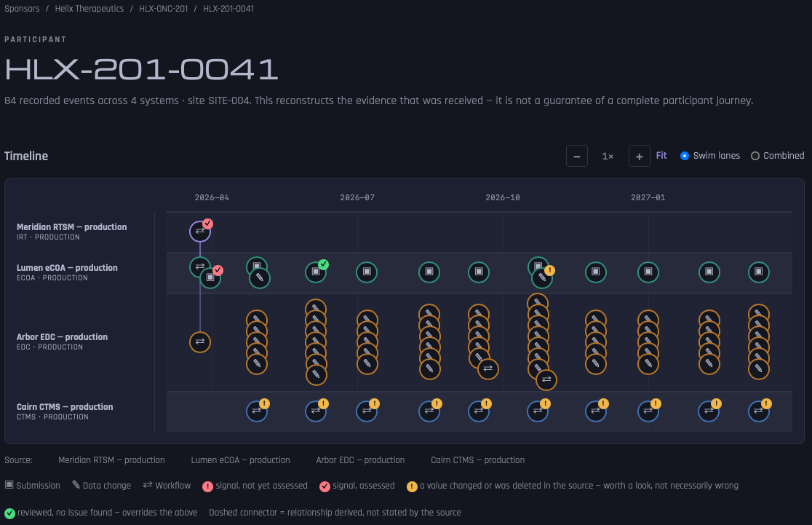Select Cairn CTMS workflow event on 2027-01 gridline
Screen dimensions: 812x525
(648, 411)
